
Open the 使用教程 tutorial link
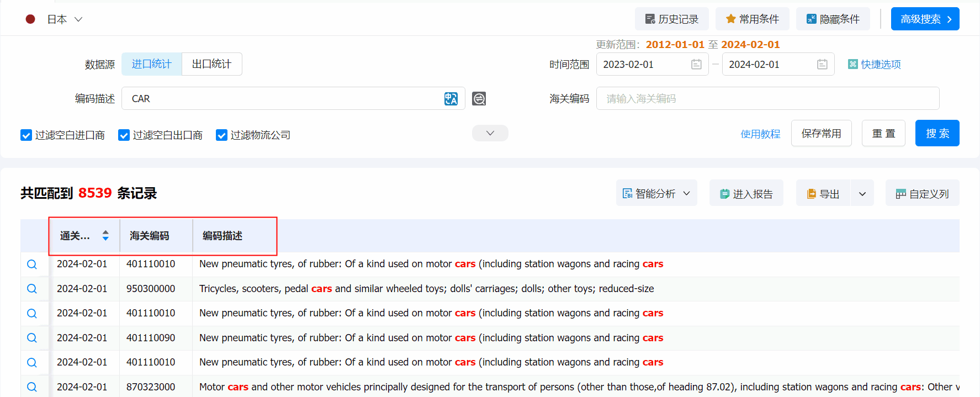(760, 134)
